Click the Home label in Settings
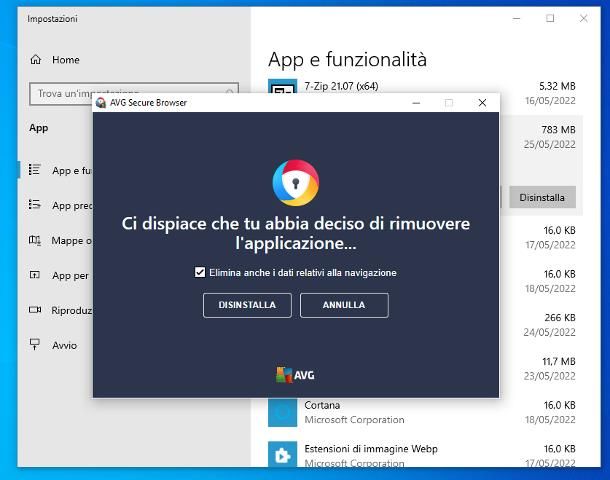Screen dimensions: 610x480 tap(66, 60)
